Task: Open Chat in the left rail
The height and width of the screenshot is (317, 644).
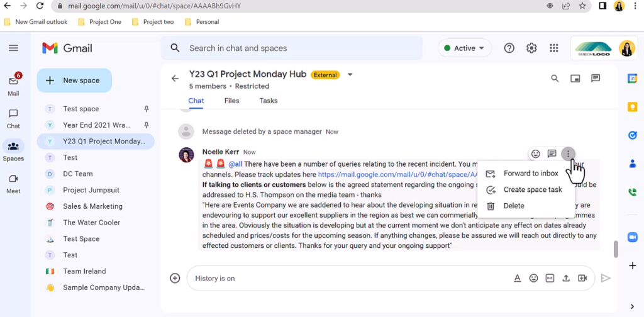Action: (x=13, y=118)
